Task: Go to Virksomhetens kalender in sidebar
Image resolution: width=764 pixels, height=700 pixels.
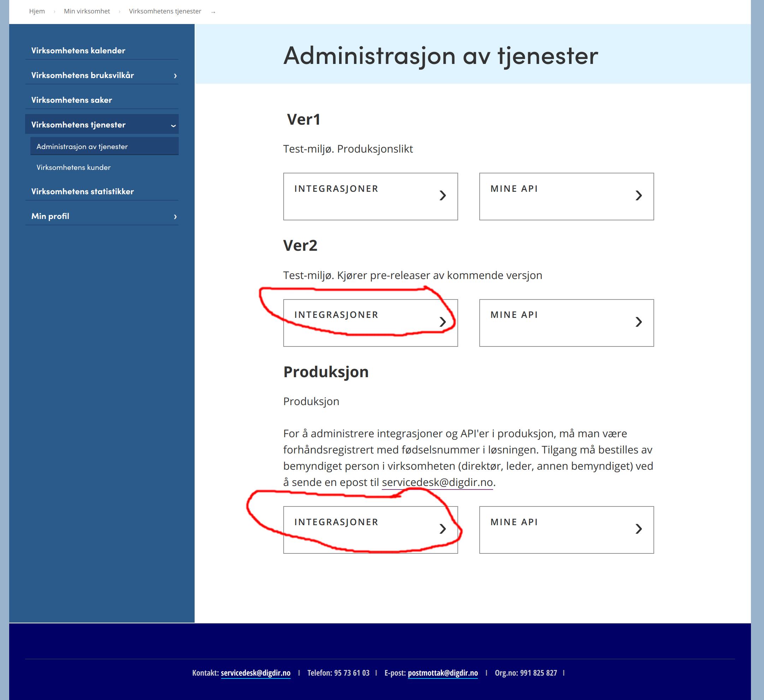Action: pos(102,51)
